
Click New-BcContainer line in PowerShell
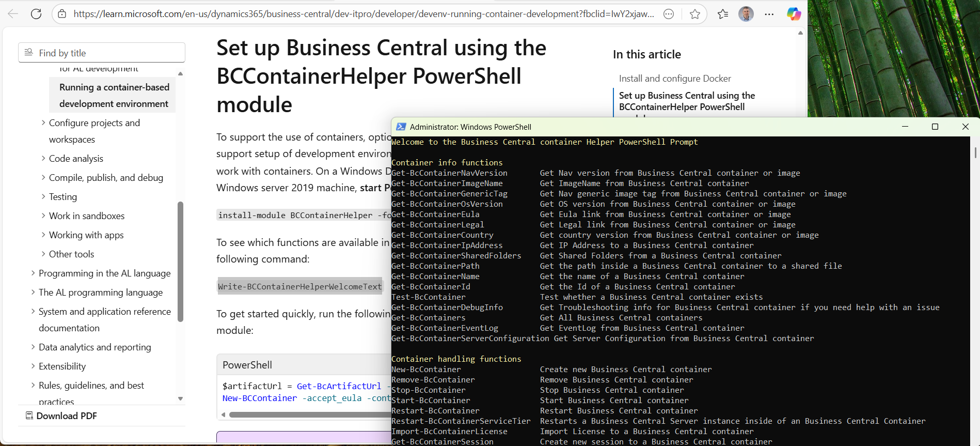tap(426, 370)
